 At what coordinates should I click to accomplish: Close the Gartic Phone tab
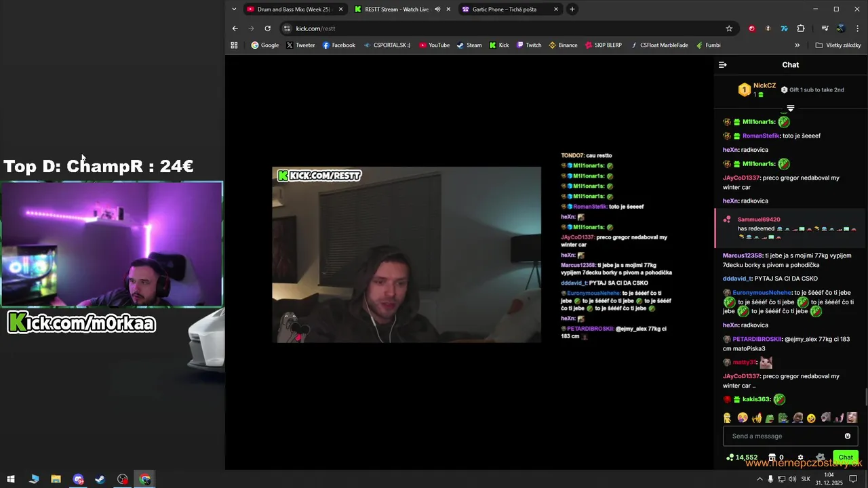(556, 9)
